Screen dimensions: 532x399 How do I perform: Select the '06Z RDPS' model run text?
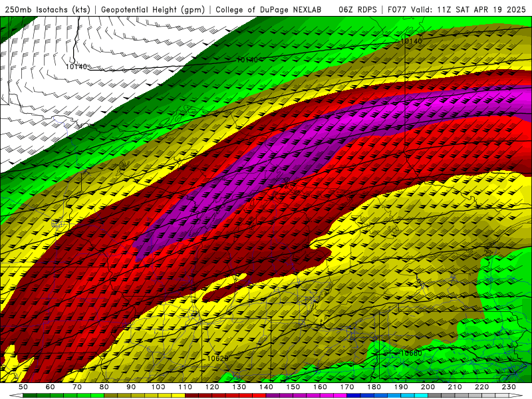click(358, 10)
